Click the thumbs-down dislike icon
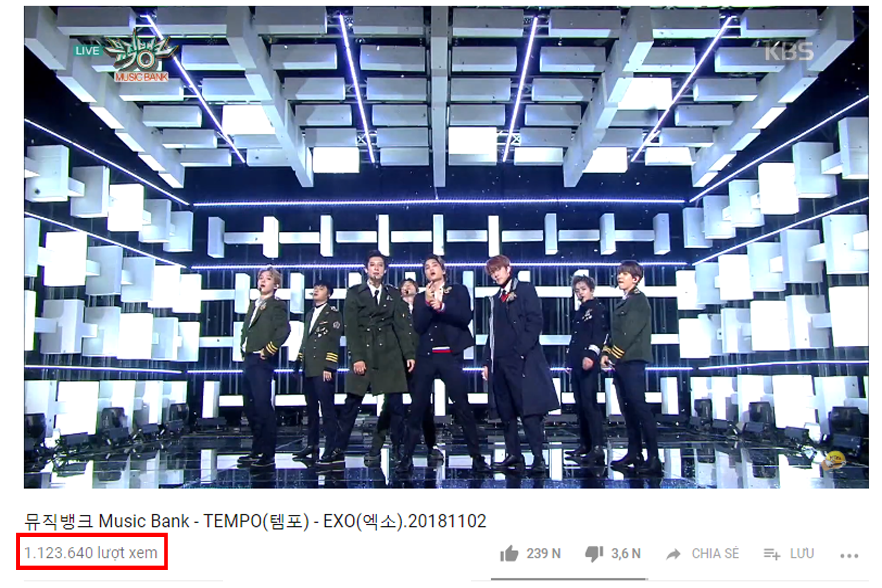The image size is (882, 588). coord(594,554)
